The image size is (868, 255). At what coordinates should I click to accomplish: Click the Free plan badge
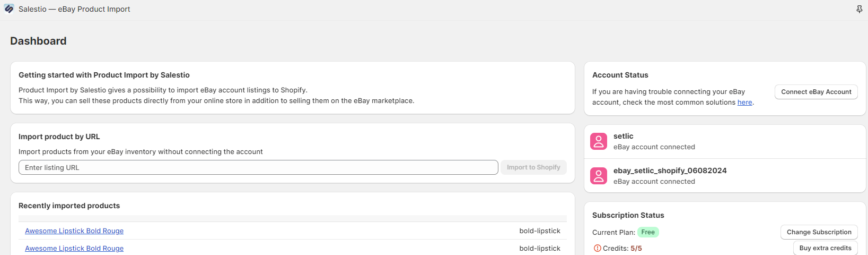648,232
